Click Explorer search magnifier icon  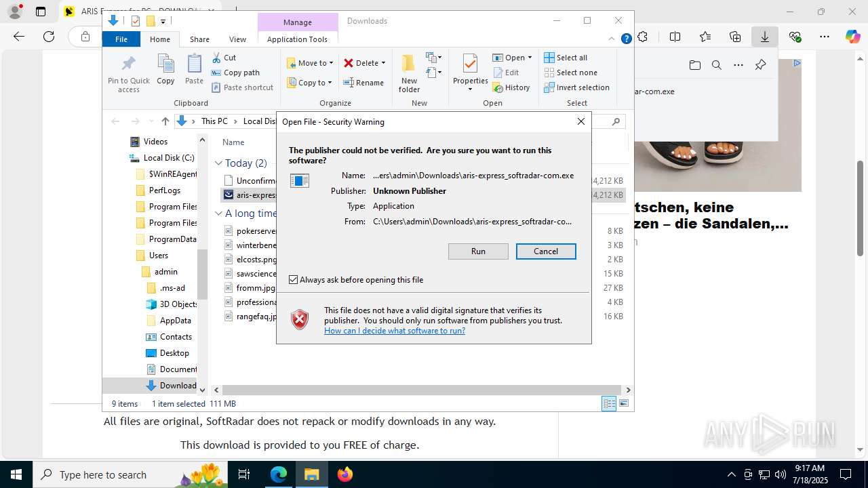pyautogui.click(x=616, y=121)
